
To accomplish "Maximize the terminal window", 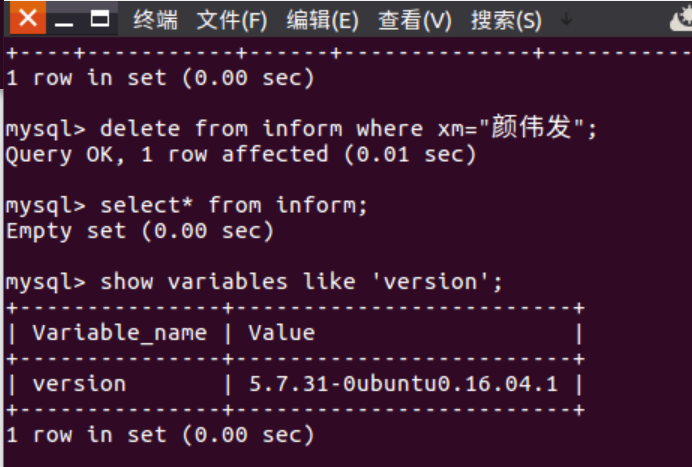I will click(x=100, y=19).
